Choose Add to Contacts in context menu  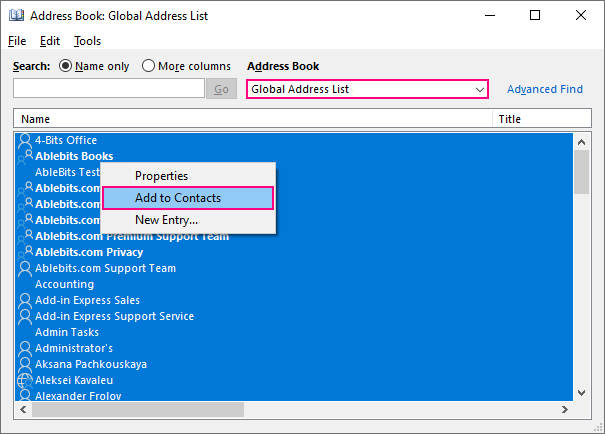[188, 198]
